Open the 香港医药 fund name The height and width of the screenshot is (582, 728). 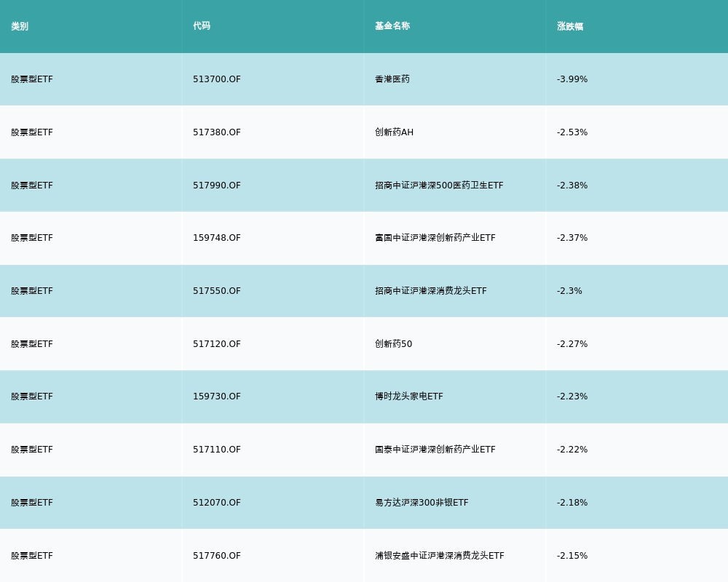click(392, 79)
